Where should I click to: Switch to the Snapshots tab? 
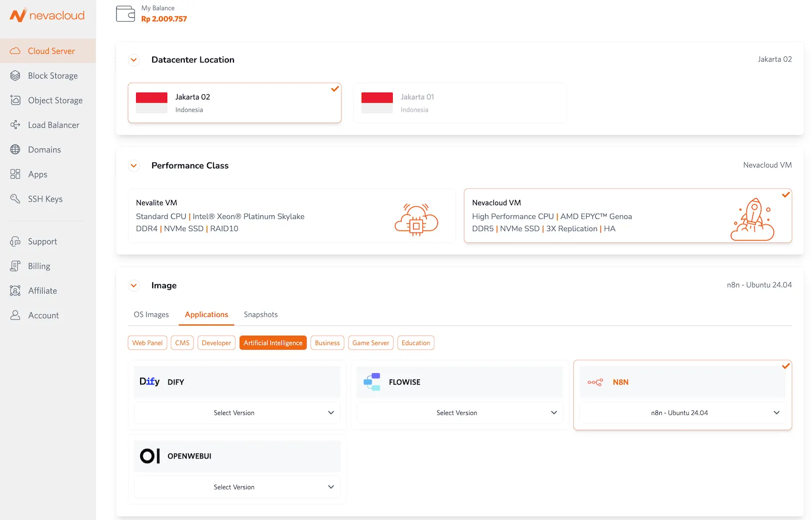[x=260, y=315]
